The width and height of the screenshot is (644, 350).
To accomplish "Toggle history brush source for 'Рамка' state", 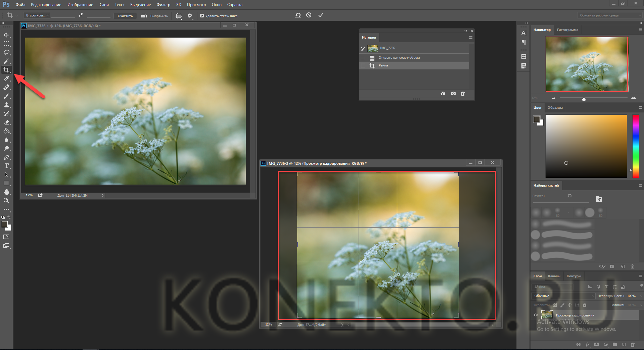I will coord(363,65).
